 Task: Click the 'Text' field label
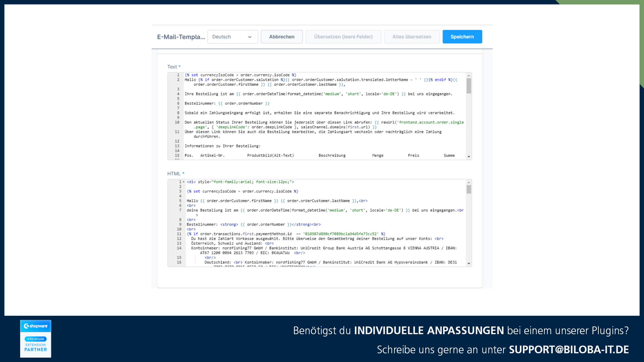click(172, 67)
